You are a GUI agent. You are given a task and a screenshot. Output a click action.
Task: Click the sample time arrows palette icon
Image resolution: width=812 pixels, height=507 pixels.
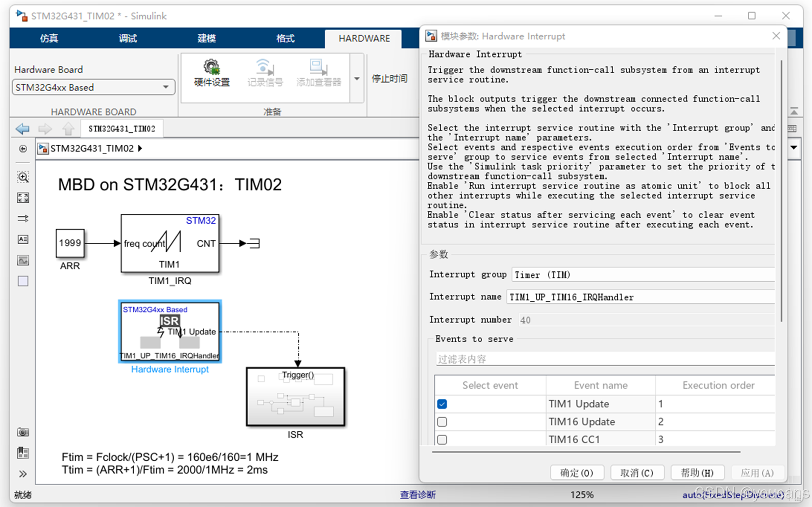coord(23,219)
